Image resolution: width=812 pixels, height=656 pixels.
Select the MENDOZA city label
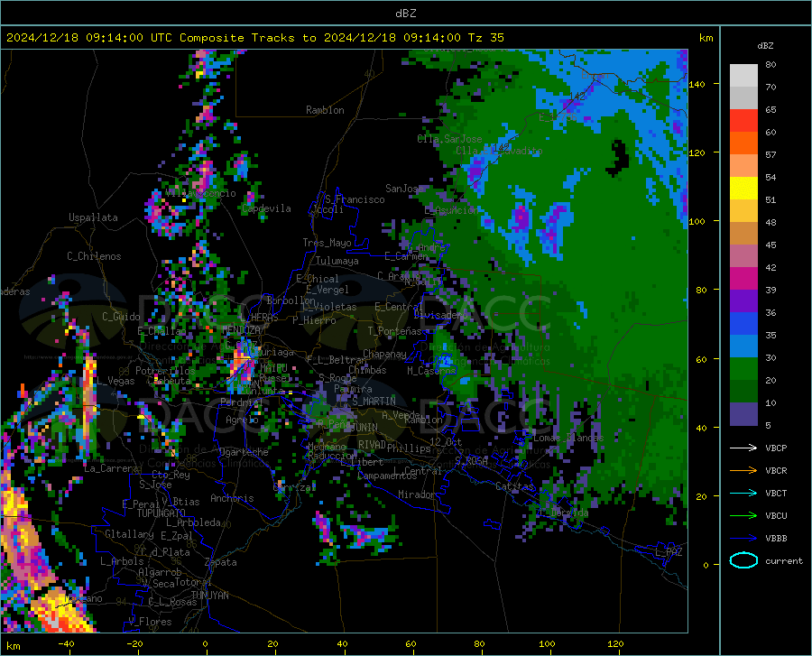(x=241, y=329)
